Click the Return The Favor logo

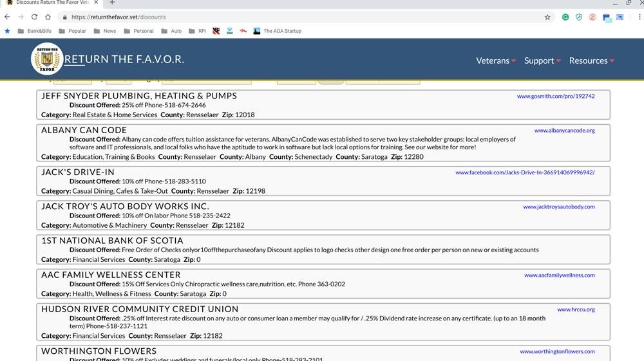click(x=47, y=59)
